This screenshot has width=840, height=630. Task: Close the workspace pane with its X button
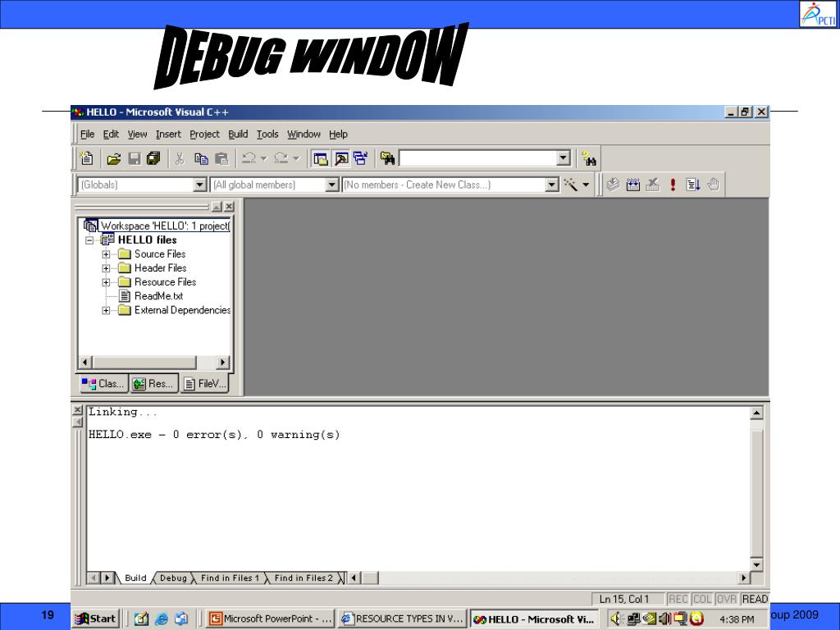pyautogui.click(x=230, y=206)
